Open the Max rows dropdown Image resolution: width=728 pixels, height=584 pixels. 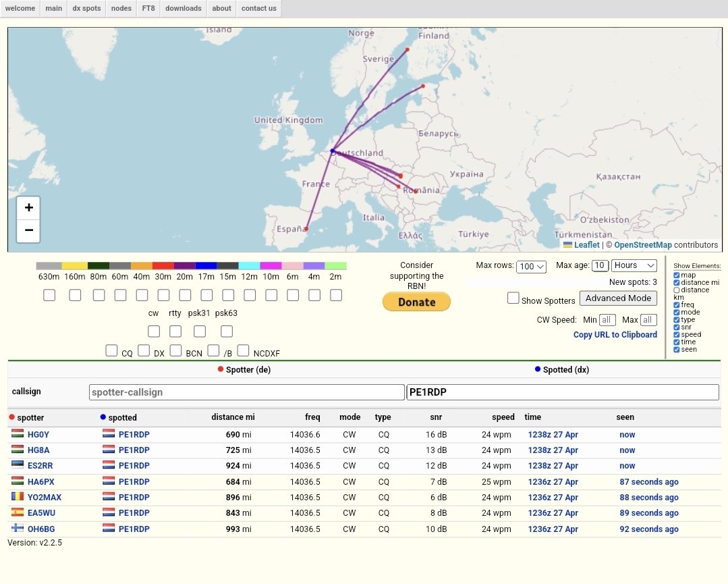click(531, 266)
